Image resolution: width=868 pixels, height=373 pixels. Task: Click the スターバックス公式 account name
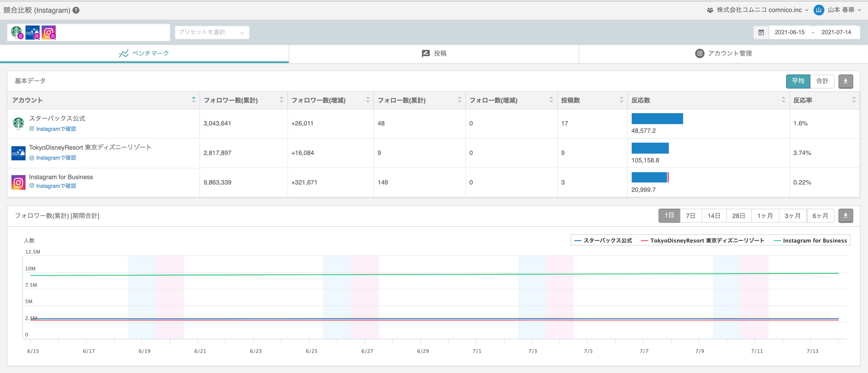click(57, 118)
